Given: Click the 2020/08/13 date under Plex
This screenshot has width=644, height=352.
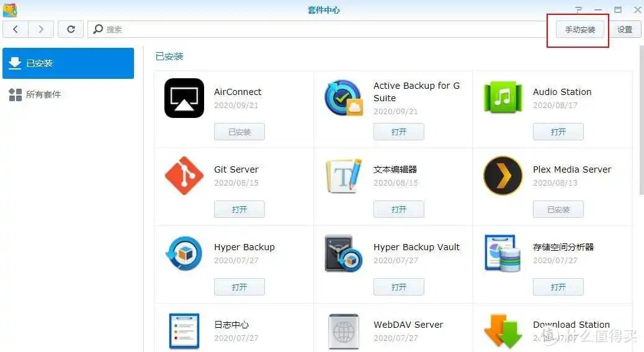Looking at the screenshot, I should tap(555, 183).
